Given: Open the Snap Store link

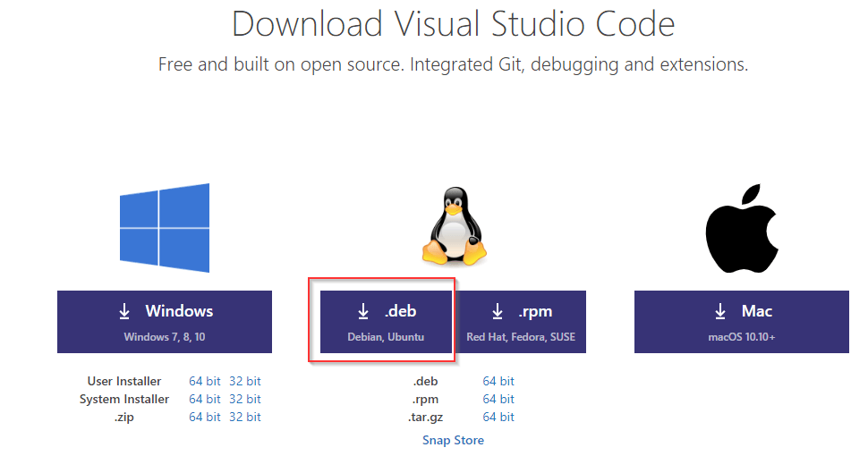Looking at the screenshot, I should click(x=453, y=440).
